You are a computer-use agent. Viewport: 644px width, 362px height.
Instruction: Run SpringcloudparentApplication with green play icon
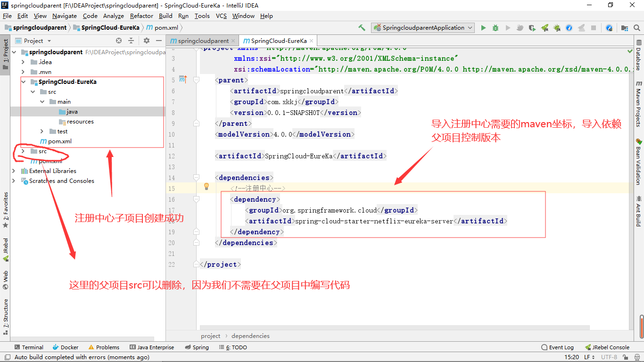pyautogui.click(x=483, y=28)
